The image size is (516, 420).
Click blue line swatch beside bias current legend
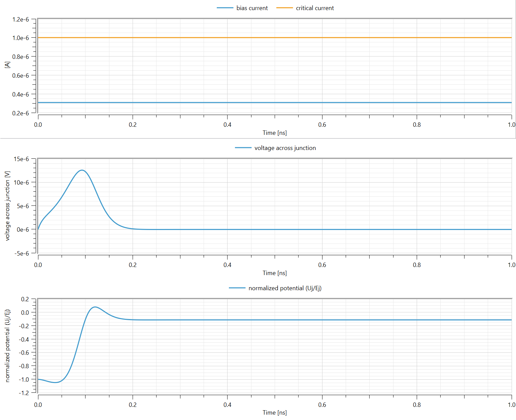coord(225,8)
